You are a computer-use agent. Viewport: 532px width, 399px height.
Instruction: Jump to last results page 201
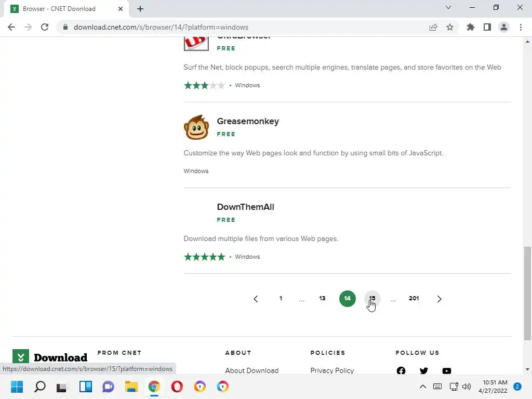pyautogui.click(x=414, y=298)
